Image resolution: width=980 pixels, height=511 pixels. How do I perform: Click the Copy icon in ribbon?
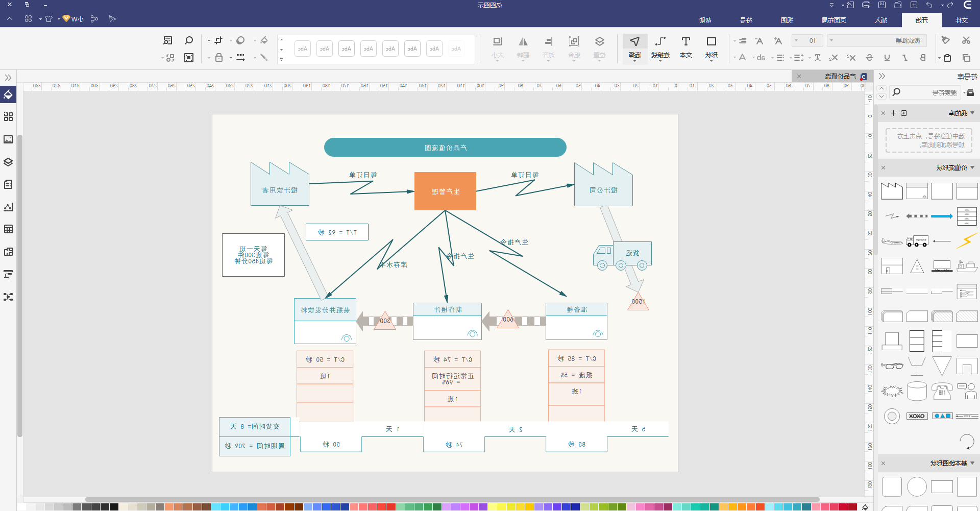(966, 58)
